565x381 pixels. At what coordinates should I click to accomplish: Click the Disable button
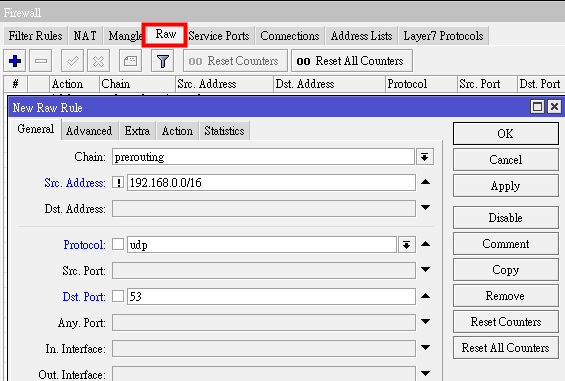pyautogui.click(x=506, y=218)
